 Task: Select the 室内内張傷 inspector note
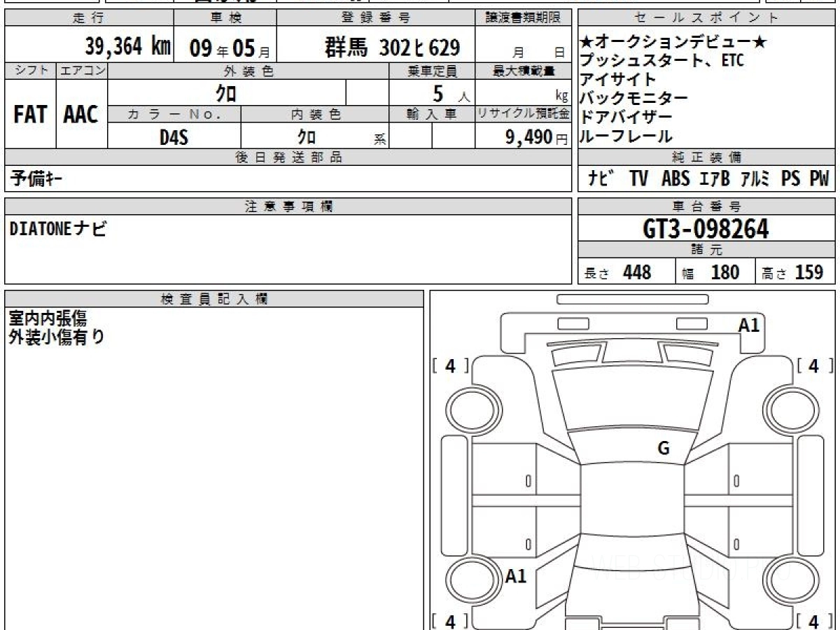coord(48,318)
